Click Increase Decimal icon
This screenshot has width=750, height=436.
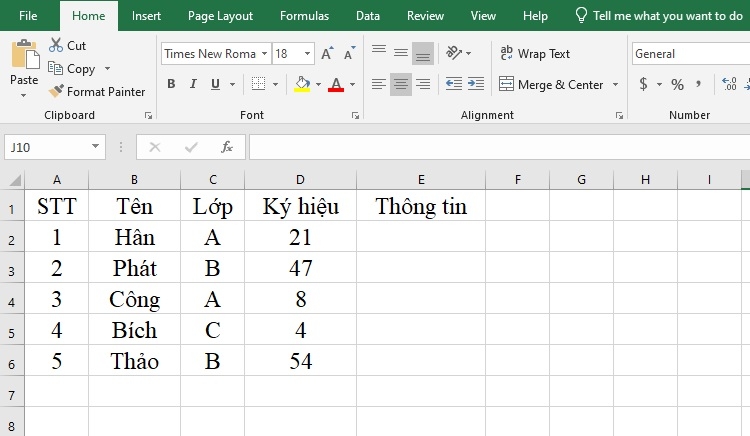pos(729,85)
